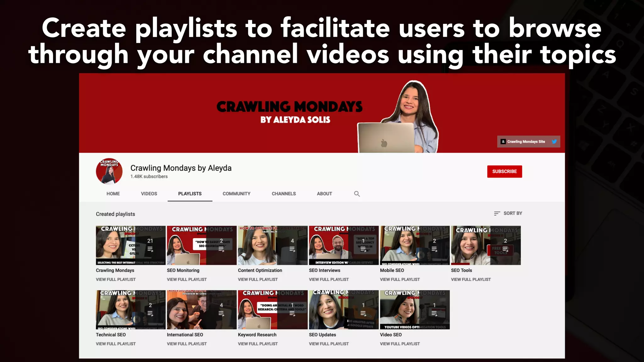Click the Video SEO playlist title

point(391,335)
